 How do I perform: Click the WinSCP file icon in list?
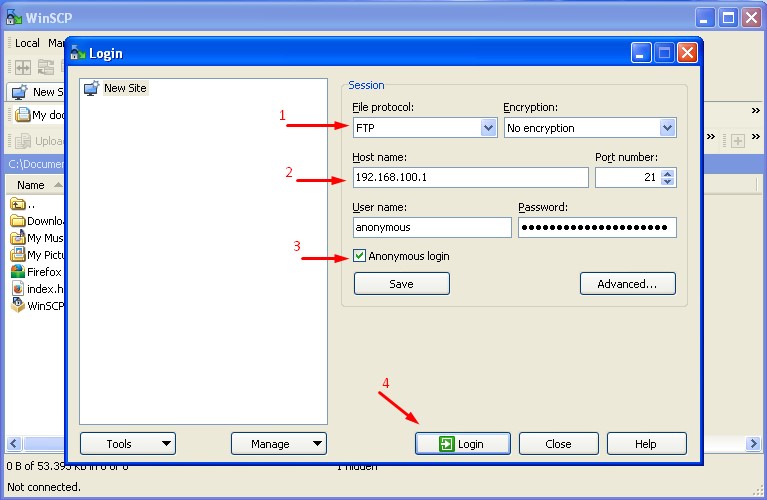(18, 305)
